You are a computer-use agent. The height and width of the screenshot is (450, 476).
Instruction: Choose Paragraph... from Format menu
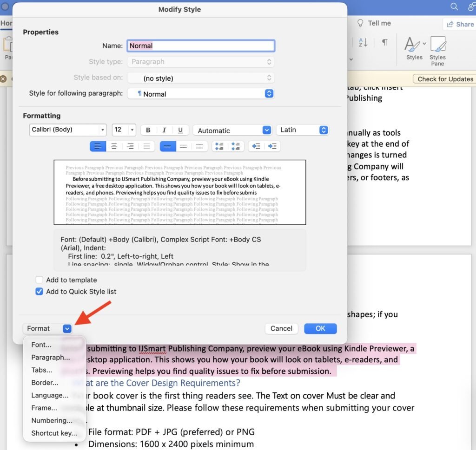click(50, 357)
